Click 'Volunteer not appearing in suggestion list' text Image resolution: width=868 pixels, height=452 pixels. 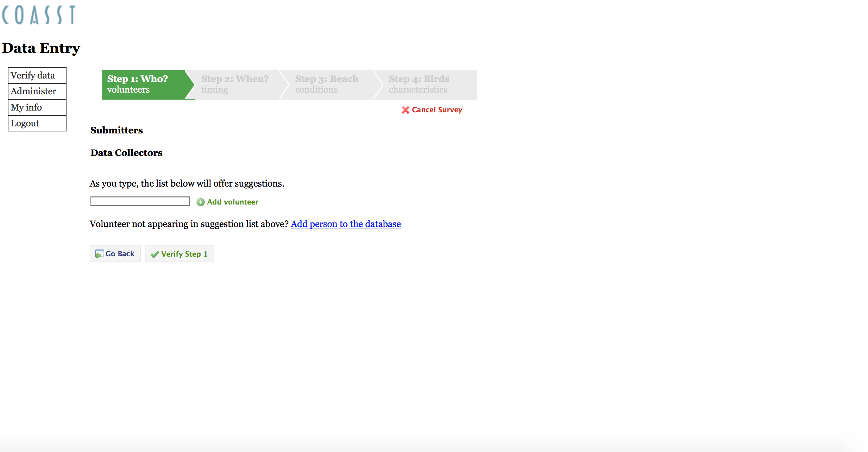[x=189, y=224]
